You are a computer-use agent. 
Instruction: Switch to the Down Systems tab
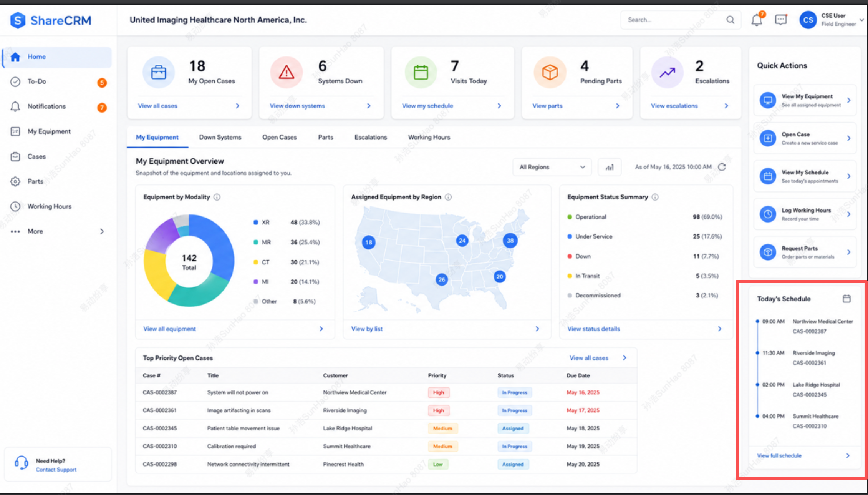[x=220, y=137]
